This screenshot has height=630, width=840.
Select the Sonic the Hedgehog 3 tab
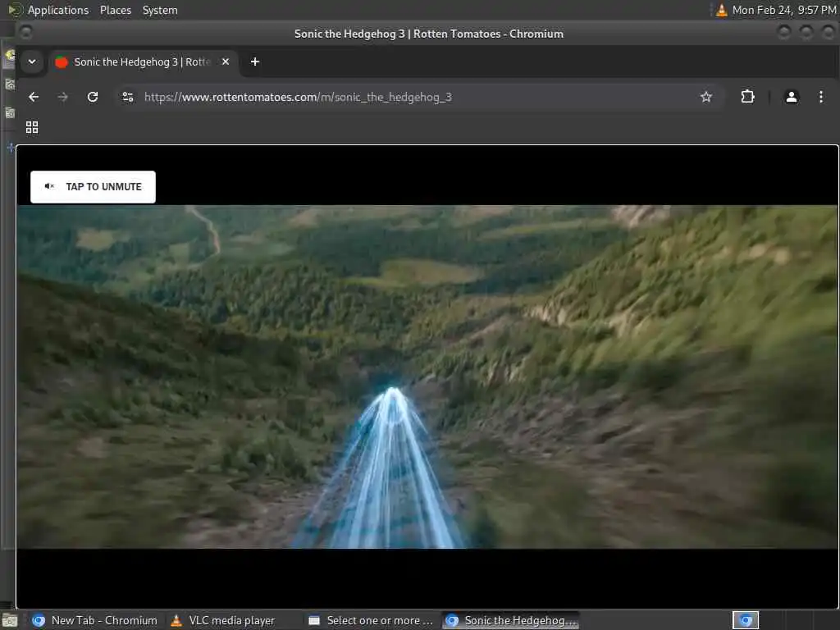pyautogui.click(x=143, y=62)
